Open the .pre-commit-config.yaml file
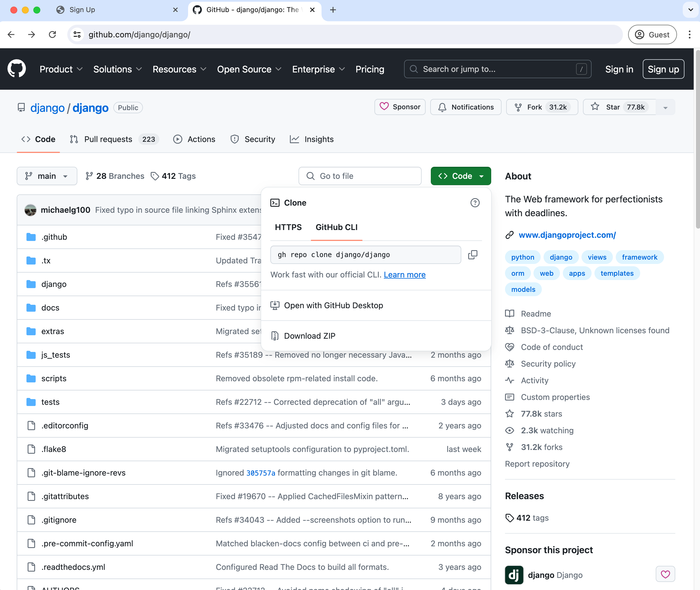 click(x=87, y=543)
